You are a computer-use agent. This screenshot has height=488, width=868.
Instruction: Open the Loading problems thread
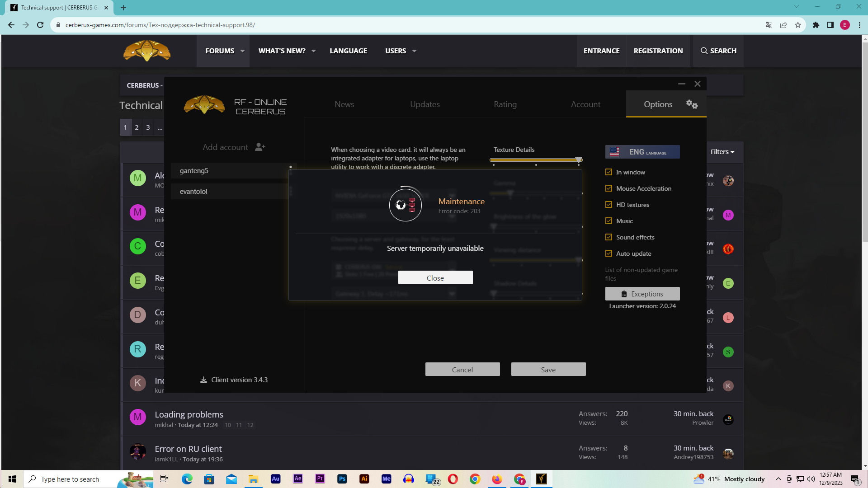[189, 414]
